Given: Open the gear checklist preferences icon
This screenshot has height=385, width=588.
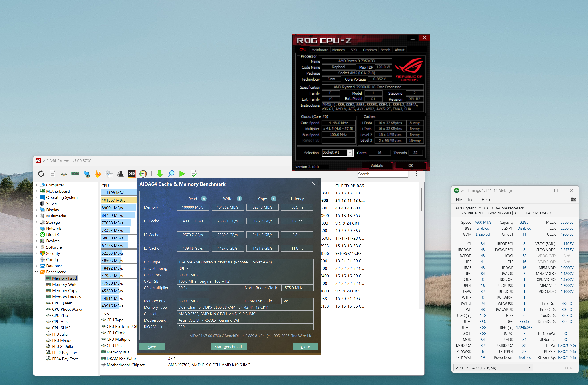Looking at the screenshot, I should pos(109,174).
